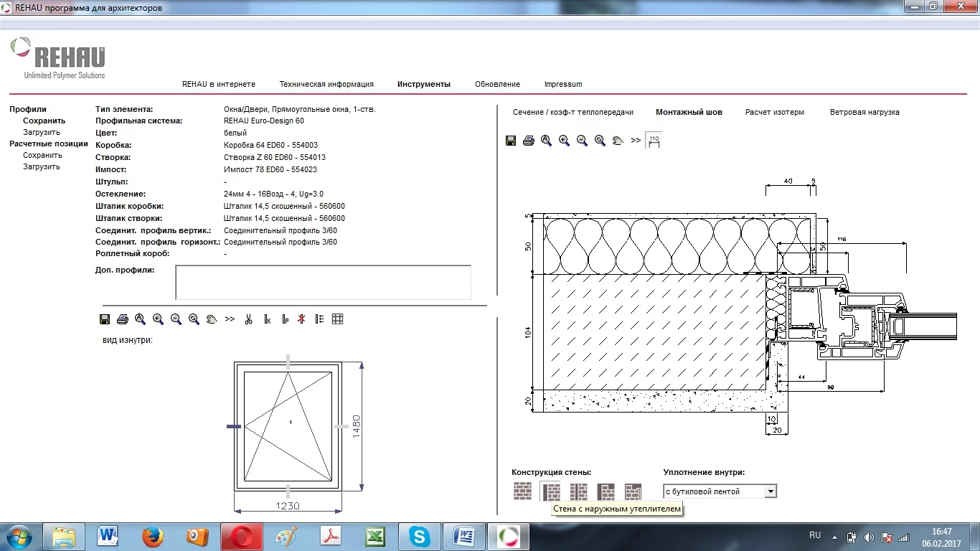Click the scissors icon in the window view toolbar
This screenshot has width=980, height=551.
tap(248, 319)
